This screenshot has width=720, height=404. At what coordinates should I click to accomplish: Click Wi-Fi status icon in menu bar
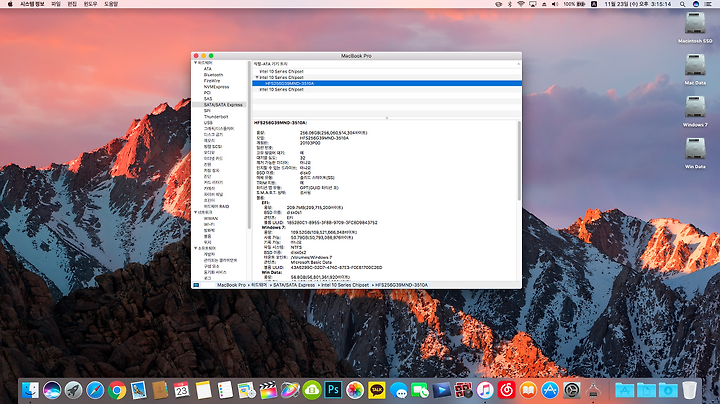521,4
